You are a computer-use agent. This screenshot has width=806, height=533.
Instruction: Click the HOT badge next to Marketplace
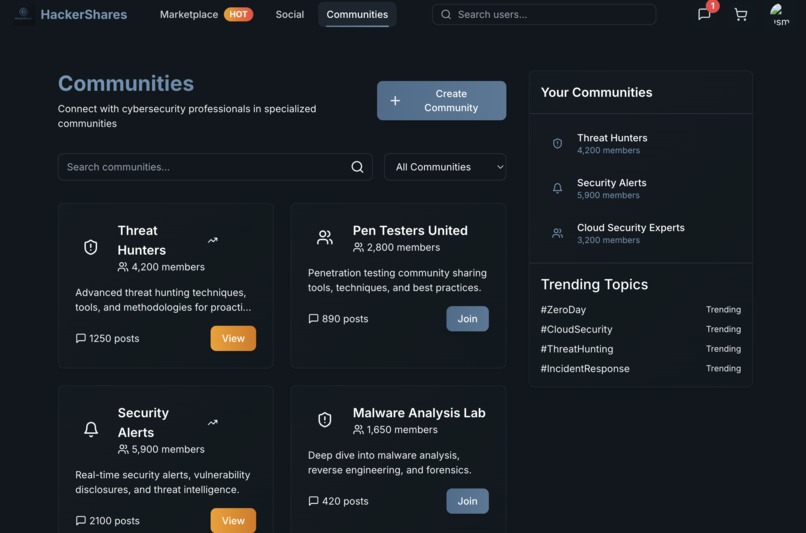coord(238,14)
